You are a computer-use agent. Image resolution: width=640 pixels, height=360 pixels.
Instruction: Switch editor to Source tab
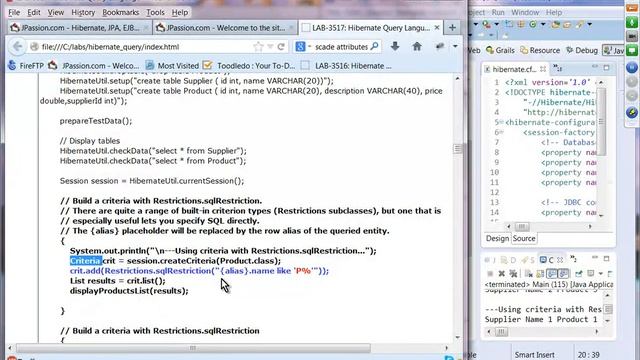click(524, 238)
